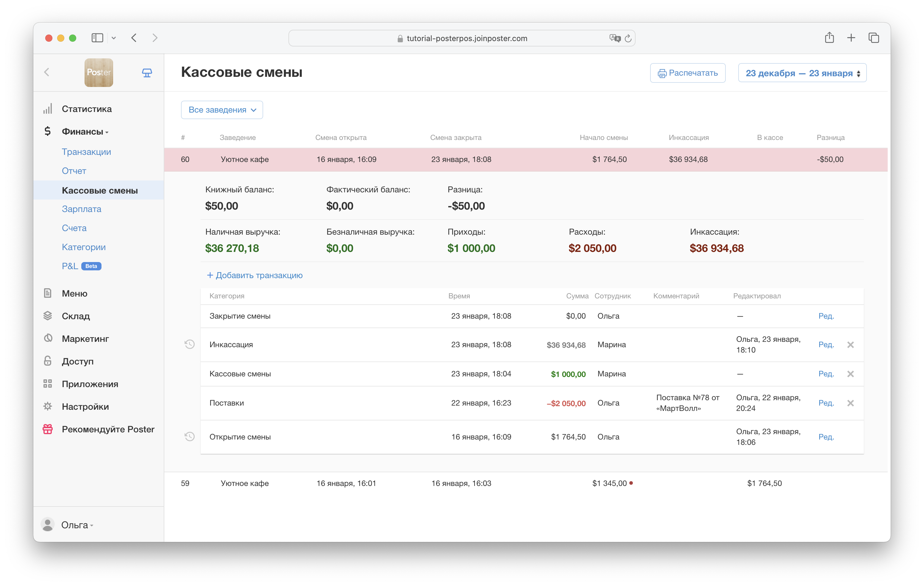
Task: Click the POS terminal icon beside Poster logo
Action: coord(147,73)
